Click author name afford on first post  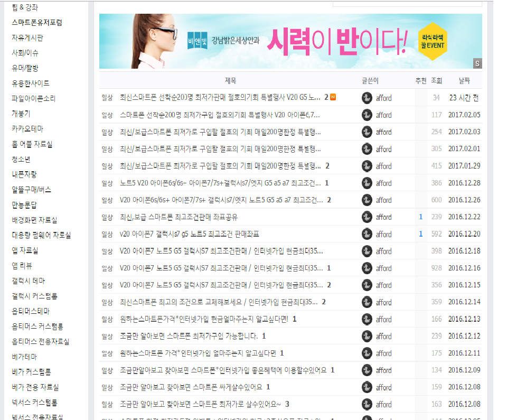coord(384,98)
